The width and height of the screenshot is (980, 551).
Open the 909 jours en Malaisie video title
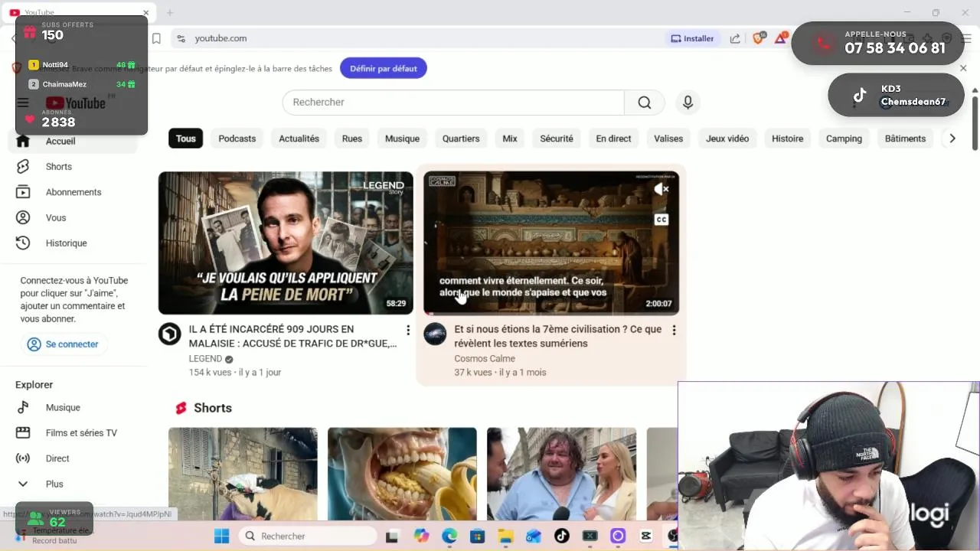point(293,336)
